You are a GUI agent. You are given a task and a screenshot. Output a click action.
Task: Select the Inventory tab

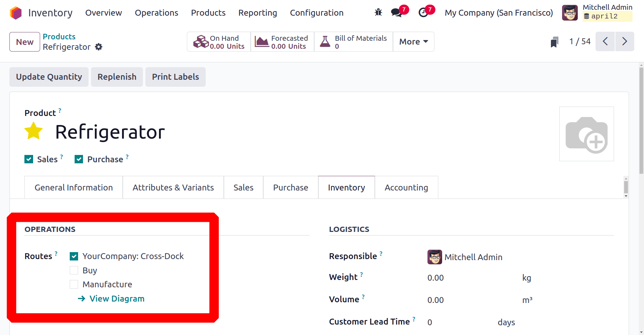[347, 187]
